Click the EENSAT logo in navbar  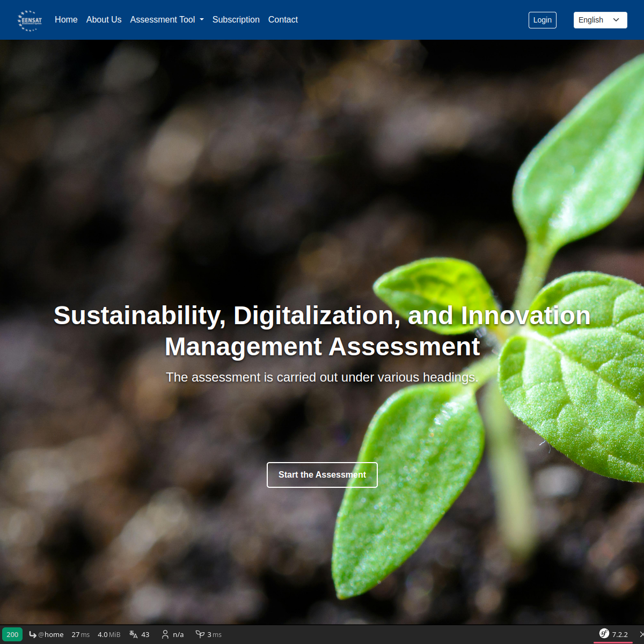click(30, 20)
